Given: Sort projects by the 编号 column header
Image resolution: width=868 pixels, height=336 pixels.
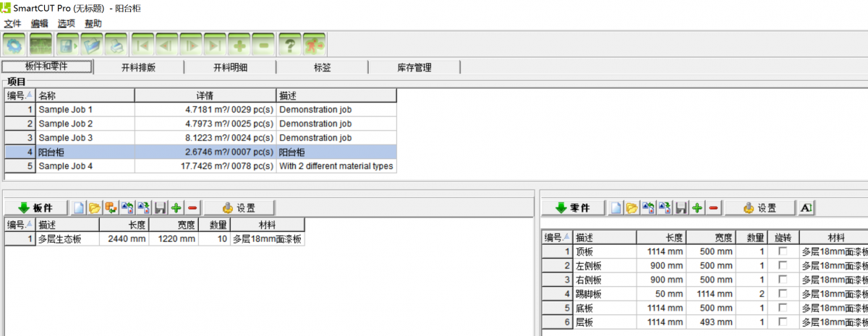Looking at the screenshot, I should (20, 95).
